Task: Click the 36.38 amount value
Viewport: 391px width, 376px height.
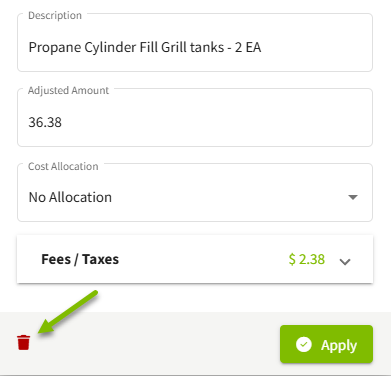Action: coord(45,122)
